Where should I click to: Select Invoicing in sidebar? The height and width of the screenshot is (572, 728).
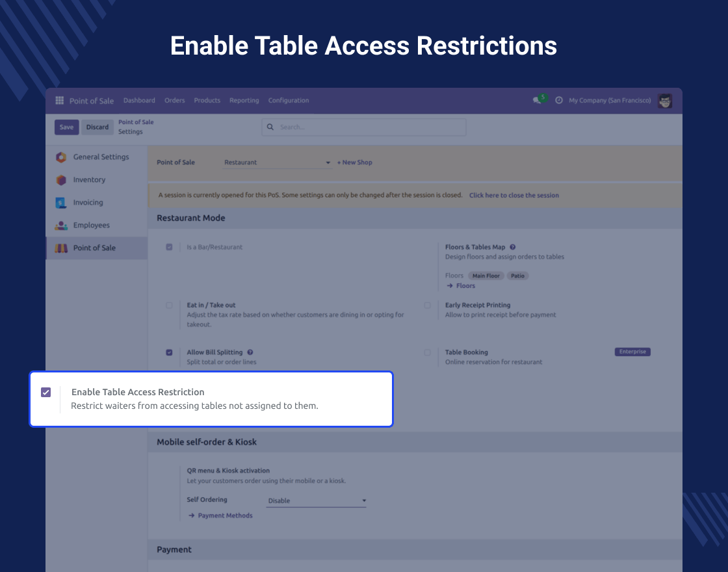tap(97, 202)
